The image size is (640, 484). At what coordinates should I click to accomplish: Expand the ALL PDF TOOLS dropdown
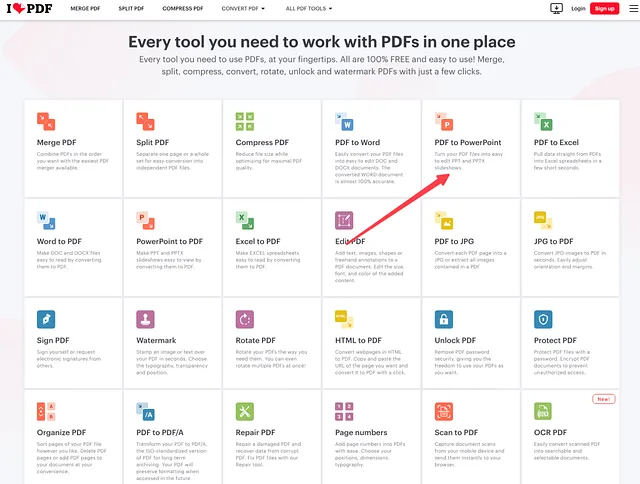pyautogui.click(x=309, y=9)
